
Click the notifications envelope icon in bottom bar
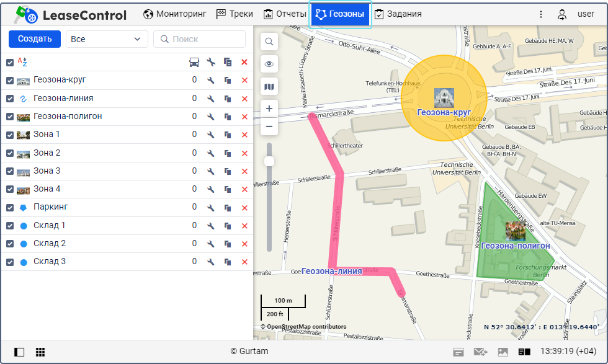pos(480,352)
